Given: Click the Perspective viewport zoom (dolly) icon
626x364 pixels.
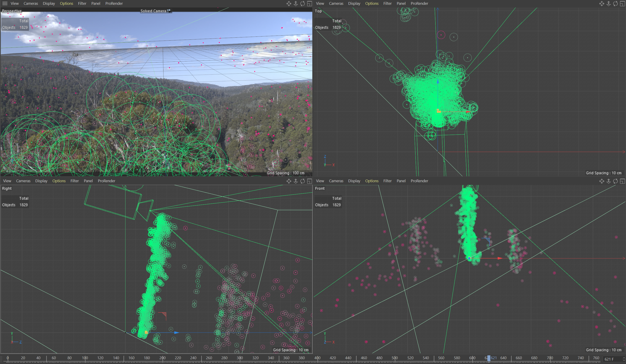Looking at the screenshot, I should coord(296,3).
